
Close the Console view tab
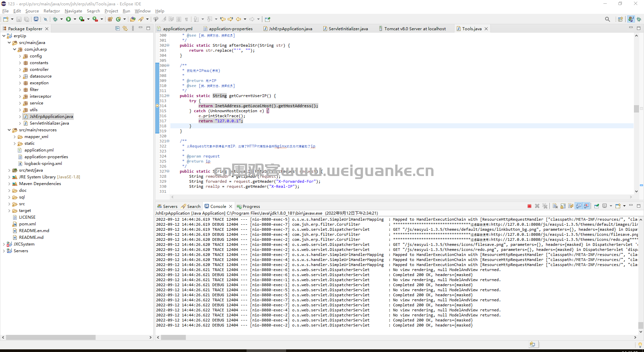point(230,207)
